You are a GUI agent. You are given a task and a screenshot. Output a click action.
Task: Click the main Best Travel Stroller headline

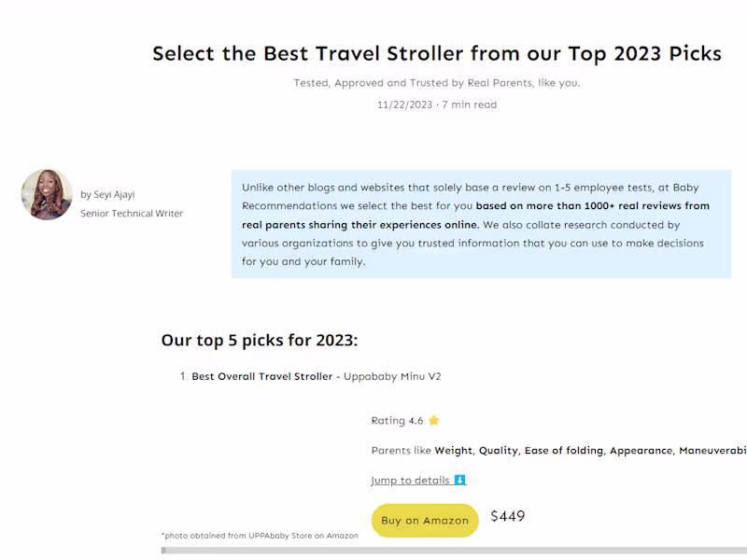437,53
